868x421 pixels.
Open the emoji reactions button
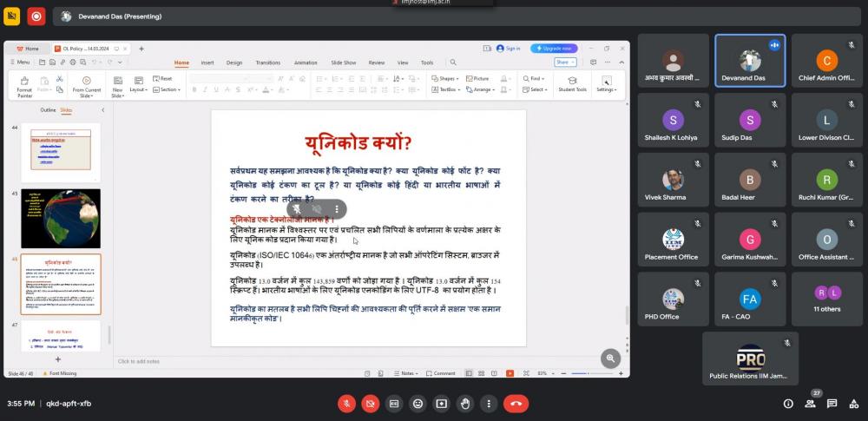[x=418, y=404]
